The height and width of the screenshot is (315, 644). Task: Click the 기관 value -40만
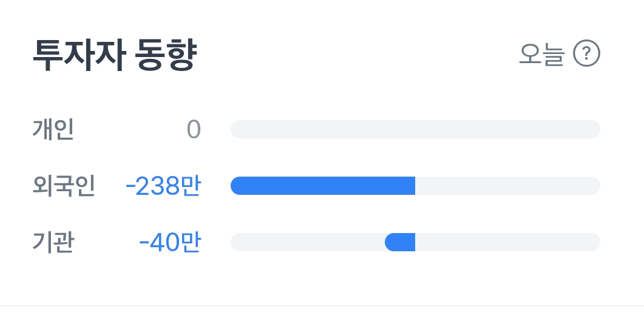tap(169, 242)
